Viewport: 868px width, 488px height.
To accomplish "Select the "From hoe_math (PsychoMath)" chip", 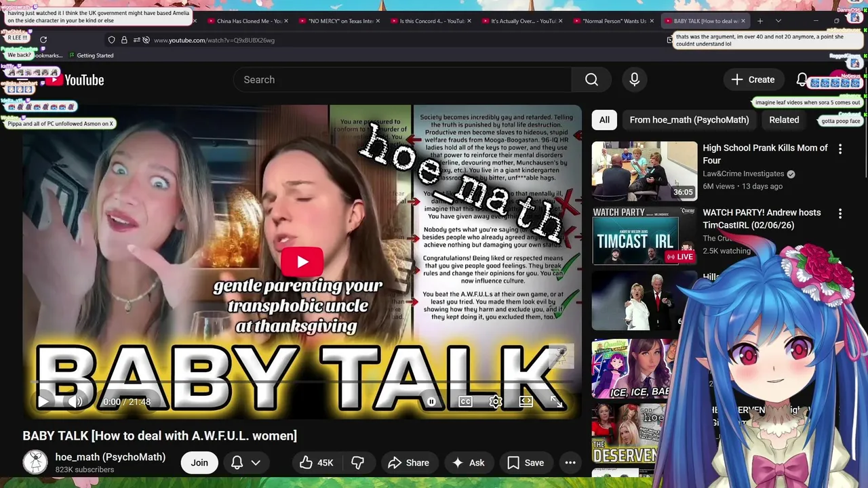I will click(689, 120).
